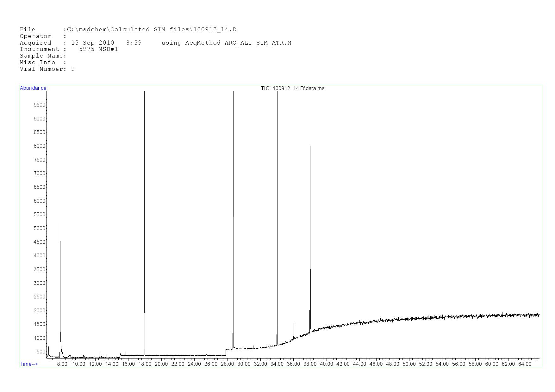Click the Acquired date 13 Sep 2010
The height and width of the screenshot is (392, 555).
point(92,43)
